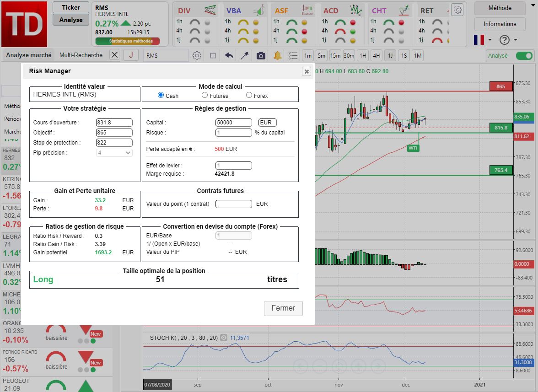Viewport: 538px width, 392px height.
Task: Select the drawing pin tool icon
Action: pos(244,55)
